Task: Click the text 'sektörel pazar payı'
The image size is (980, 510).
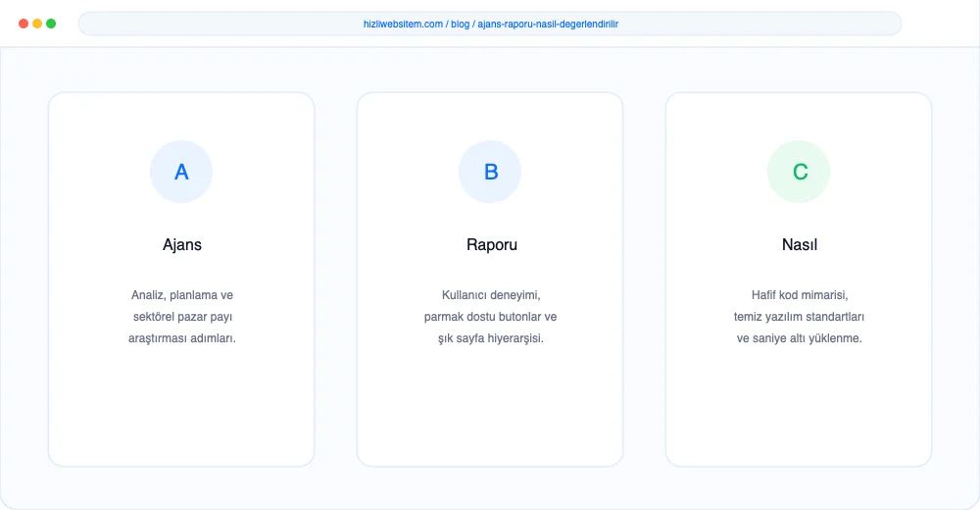Action: [x=182, y=317]
